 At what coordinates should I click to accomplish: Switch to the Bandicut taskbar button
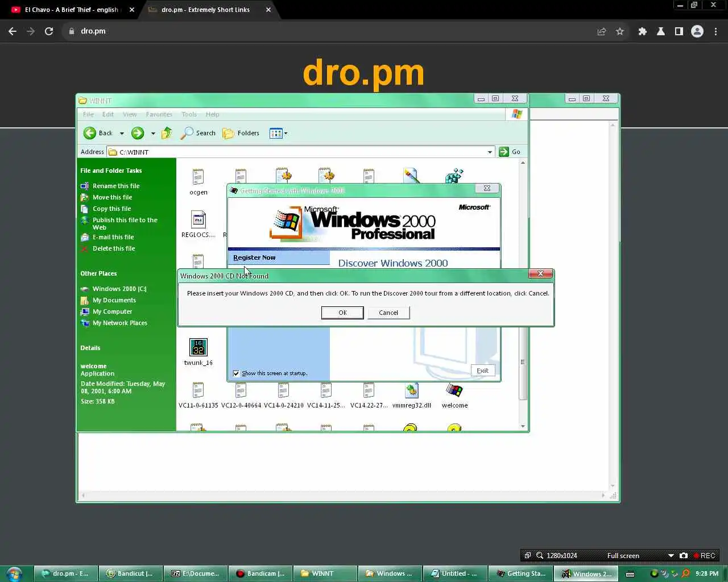(131, 573)
